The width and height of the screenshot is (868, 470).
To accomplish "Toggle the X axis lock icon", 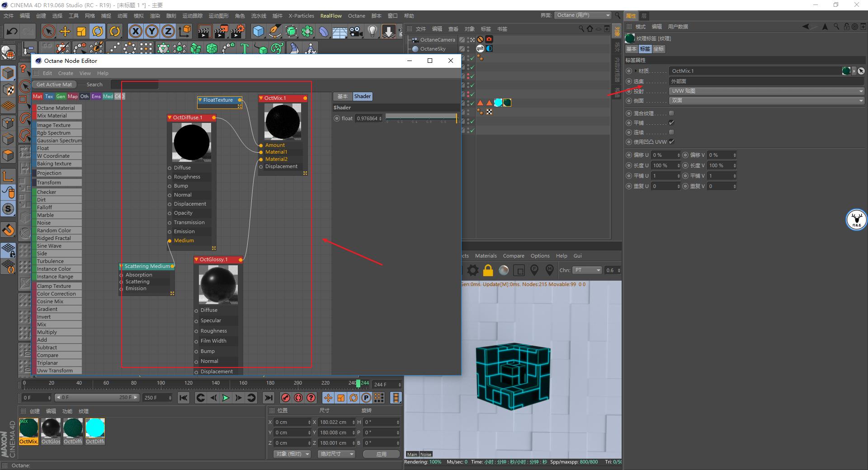I will [x=136, y=31].
